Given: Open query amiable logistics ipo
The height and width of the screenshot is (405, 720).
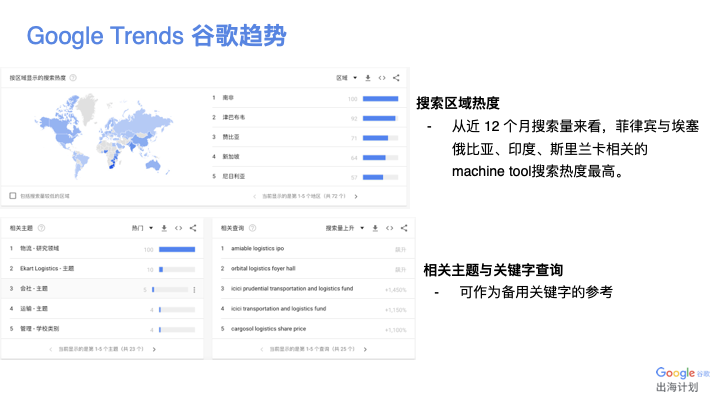Looking at the screenshot, I should 258,248.
